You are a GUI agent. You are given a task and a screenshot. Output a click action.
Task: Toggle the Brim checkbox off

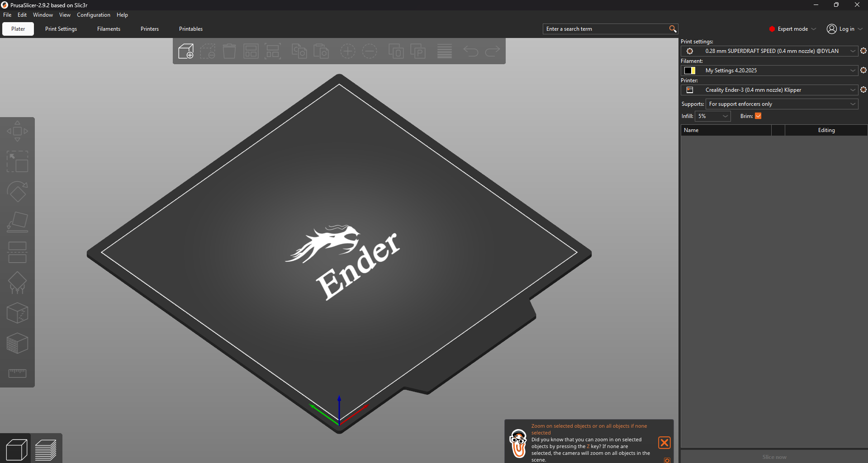point(758,116)
